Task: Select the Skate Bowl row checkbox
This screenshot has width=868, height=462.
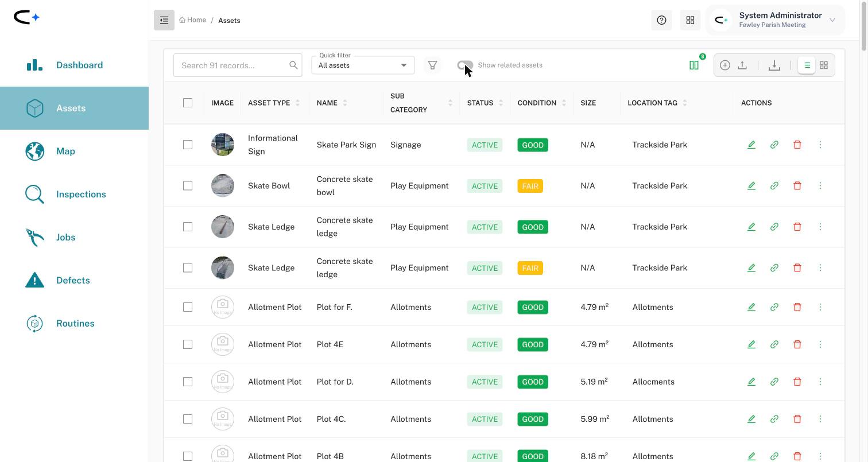Action: 188,186
